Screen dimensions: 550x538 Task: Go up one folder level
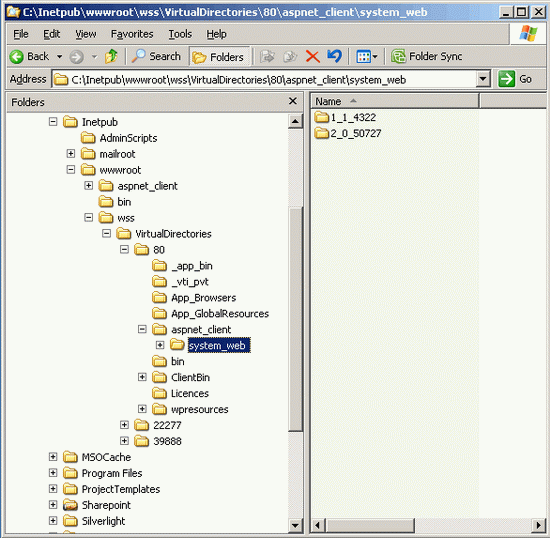click(x=112, y=56)
